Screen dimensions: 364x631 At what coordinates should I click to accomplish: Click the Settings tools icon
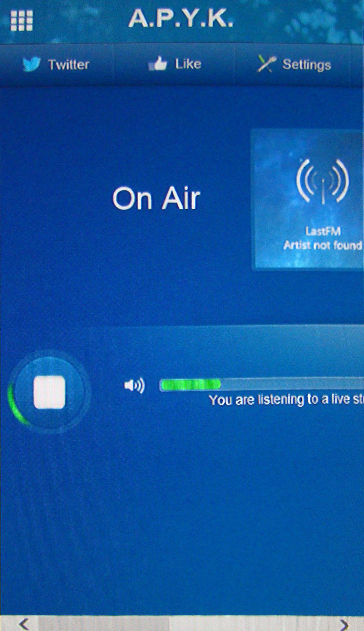tap(266, 64)
